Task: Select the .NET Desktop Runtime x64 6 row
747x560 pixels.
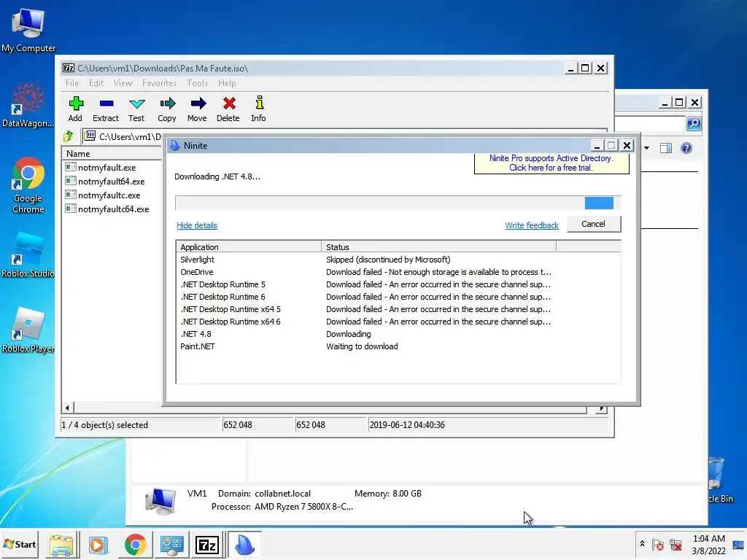Action: pyautogui.click(x=398, y=322)
